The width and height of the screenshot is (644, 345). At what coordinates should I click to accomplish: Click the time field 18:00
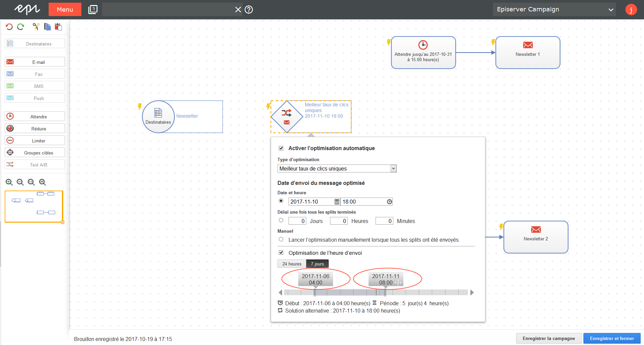coord(364,202)
